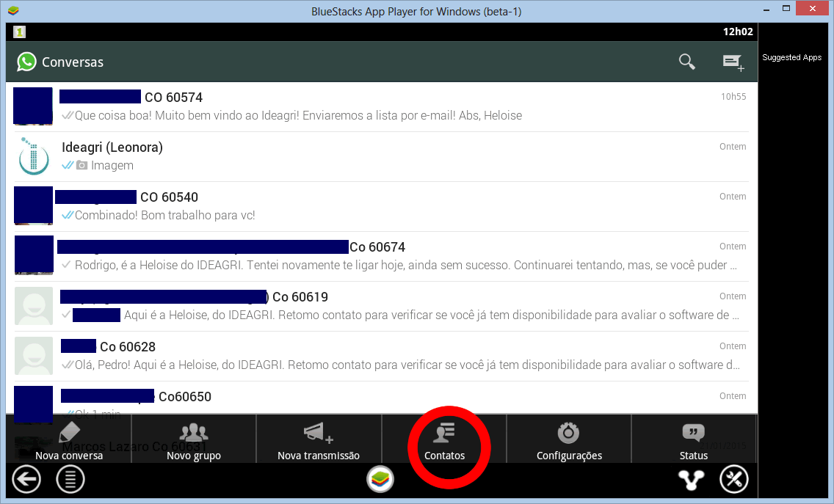Click the BlueStacks home logo button

tap(380, 479)
